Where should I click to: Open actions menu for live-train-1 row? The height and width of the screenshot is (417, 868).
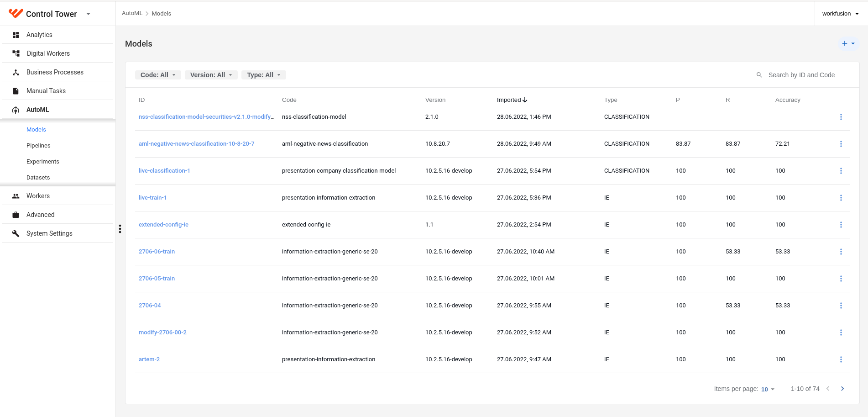(841, 198)
